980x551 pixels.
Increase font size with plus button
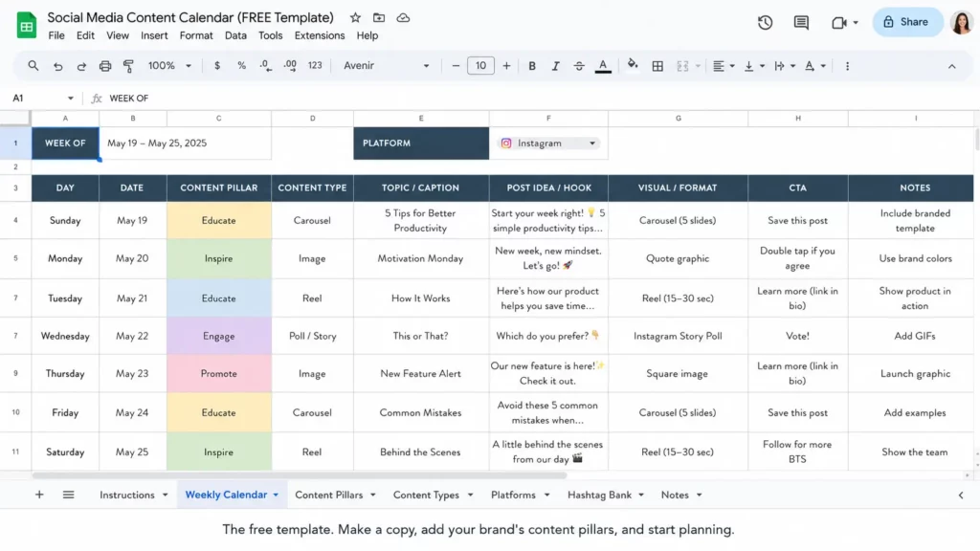point(506,66)
